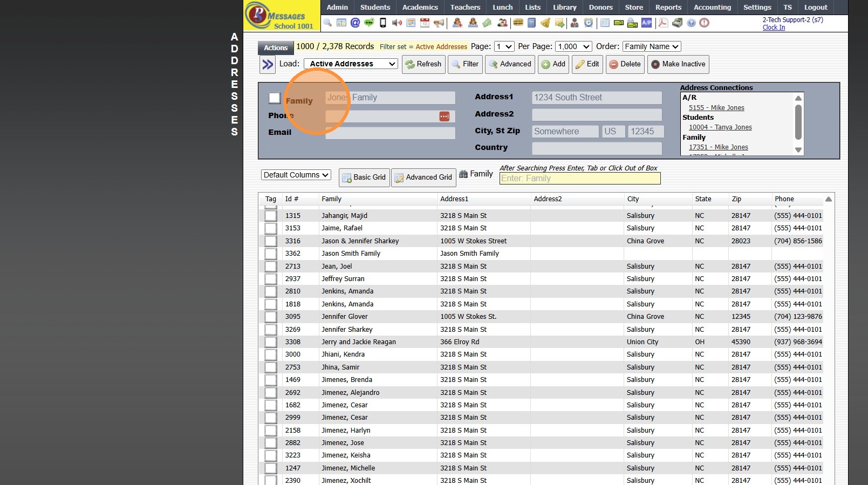Click the PDF document icon
This screenshot has width=868, height=485.
[663, 23]
